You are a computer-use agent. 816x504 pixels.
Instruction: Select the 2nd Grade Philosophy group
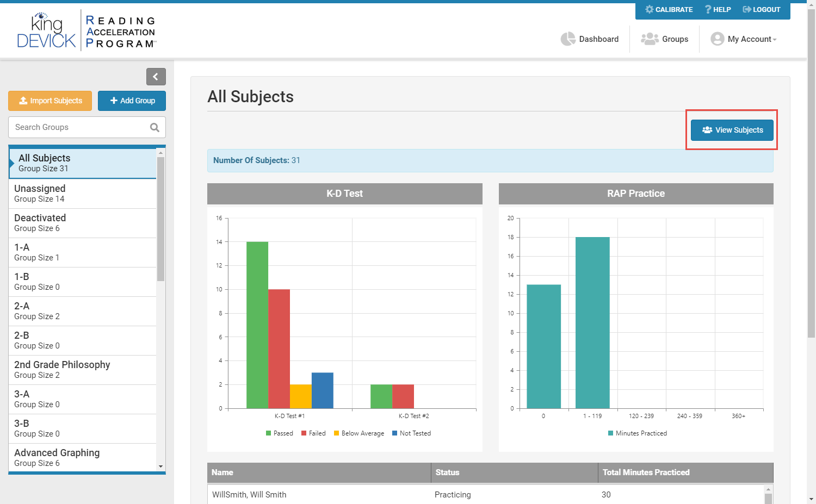83,370
